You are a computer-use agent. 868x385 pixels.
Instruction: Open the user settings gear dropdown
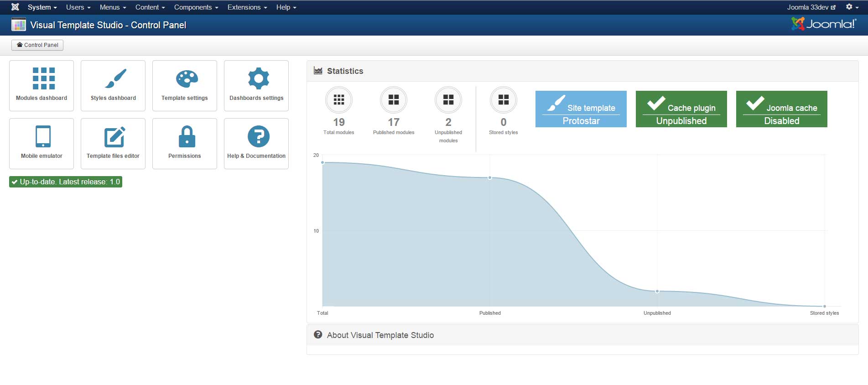pos(852,7)
